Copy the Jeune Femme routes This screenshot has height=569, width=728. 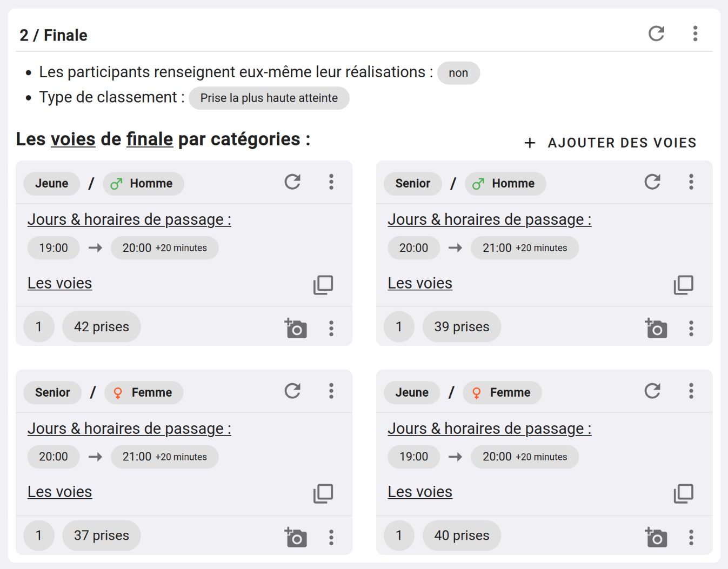tap(683, 493)
